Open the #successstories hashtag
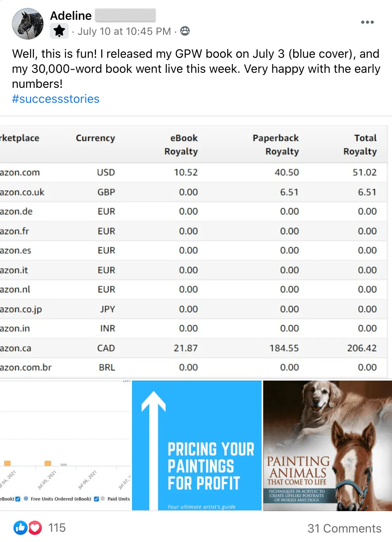 tap(56, 99)
